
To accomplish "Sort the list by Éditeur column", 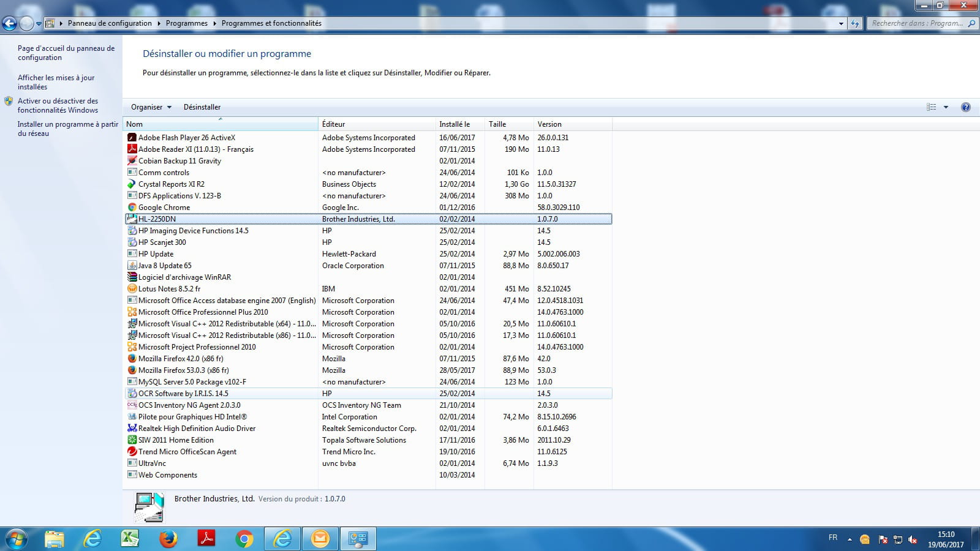I will (376, 124).
